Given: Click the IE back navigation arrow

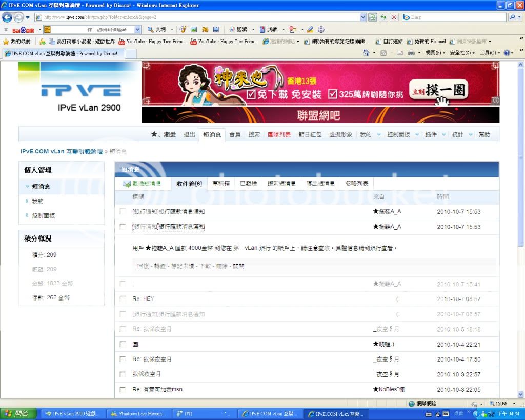Looking at the screenshot, I should click(8, 17).
